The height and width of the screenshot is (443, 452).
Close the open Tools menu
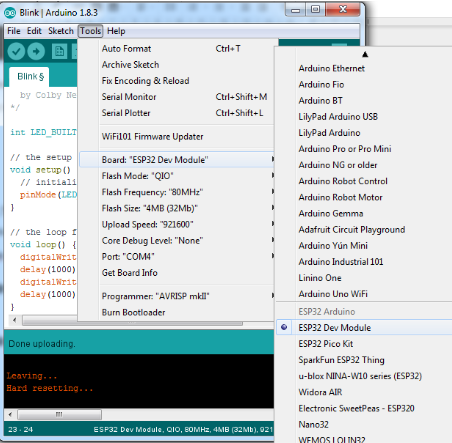coord(90,31)
